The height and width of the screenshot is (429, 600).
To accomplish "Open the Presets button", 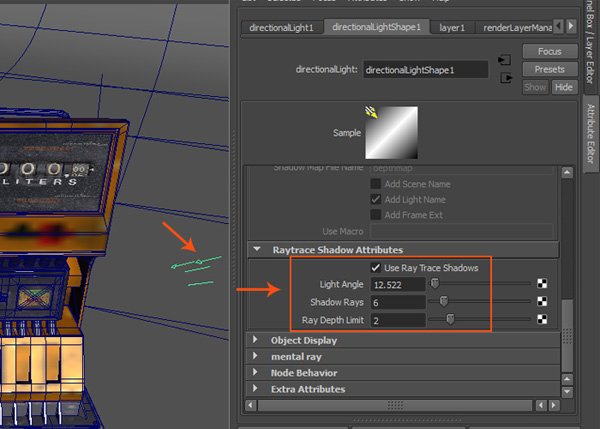I will tap(550, 69).
